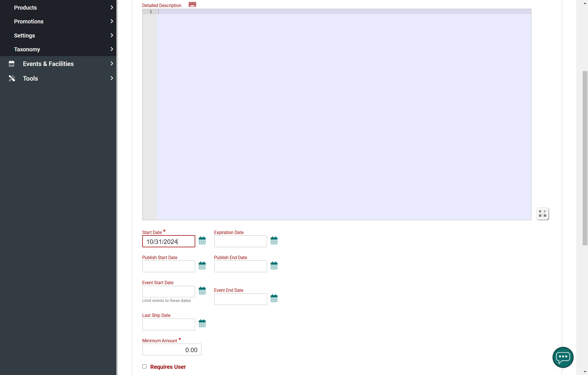Click the Minimum Amount field
588x375 pixels.
click(172, 350)
